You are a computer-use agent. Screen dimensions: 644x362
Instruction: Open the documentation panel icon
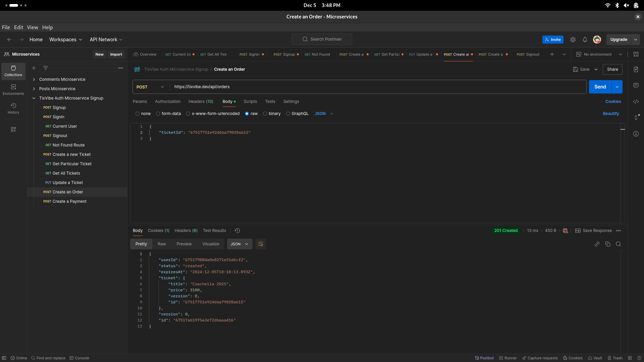pyautogui.click(x=636, y=69)
